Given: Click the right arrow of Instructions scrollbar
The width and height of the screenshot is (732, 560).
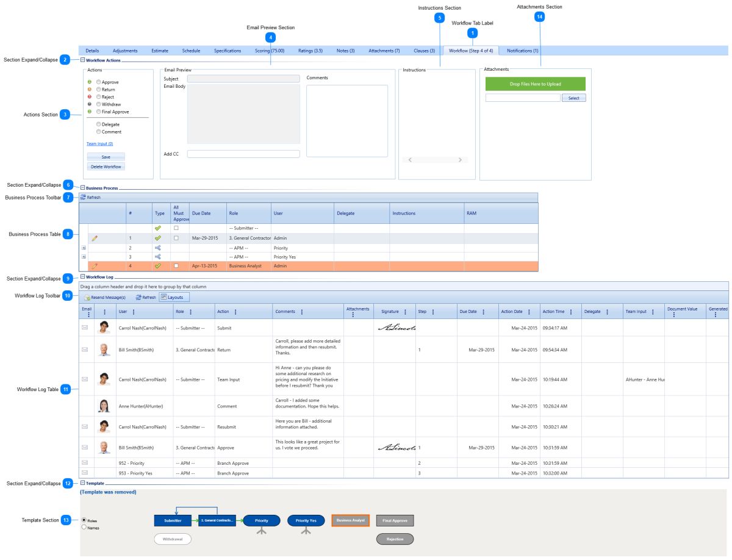Looking at the screenshot, I should pos(460,160).
